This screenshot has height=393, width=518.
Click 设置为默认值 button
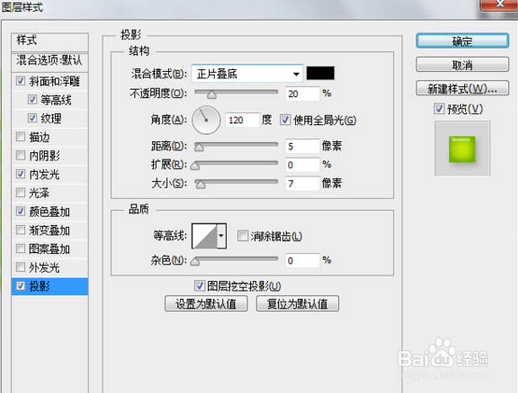click(206, 304)
